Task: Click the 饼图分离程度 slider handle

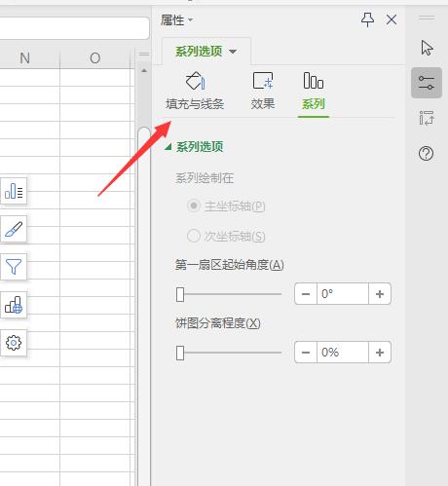Action: click(180, 353)
